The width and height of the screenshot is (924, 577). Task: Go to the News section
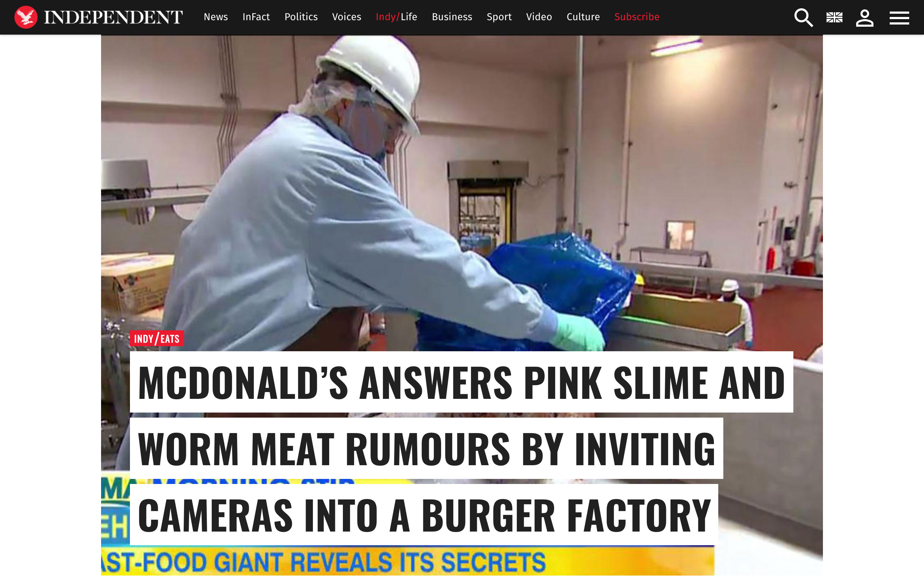(216, 17)
